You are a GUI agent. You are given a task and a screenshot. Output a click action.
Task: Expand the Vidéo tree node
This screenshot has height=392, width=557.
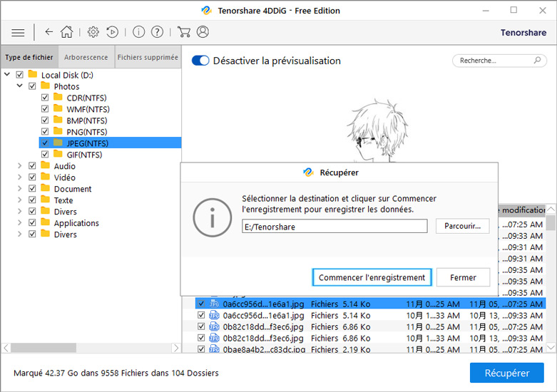tap(20, 177)
